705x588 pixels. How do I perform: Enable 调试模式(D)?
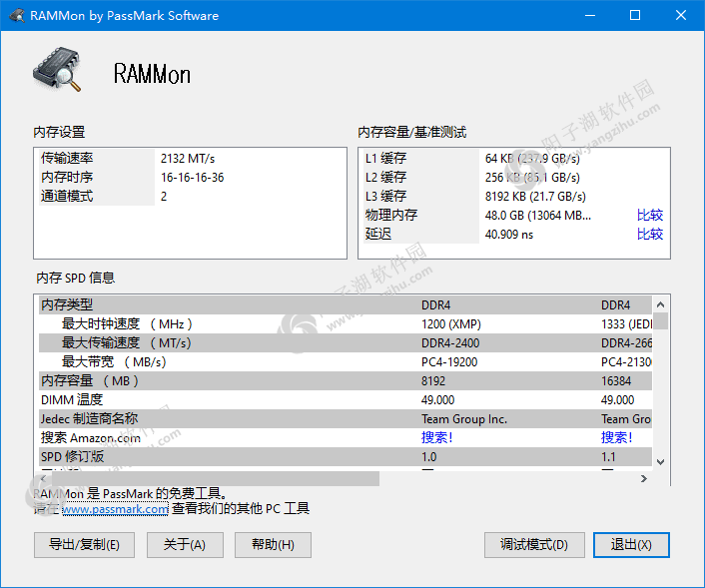[x=534, y=545]
